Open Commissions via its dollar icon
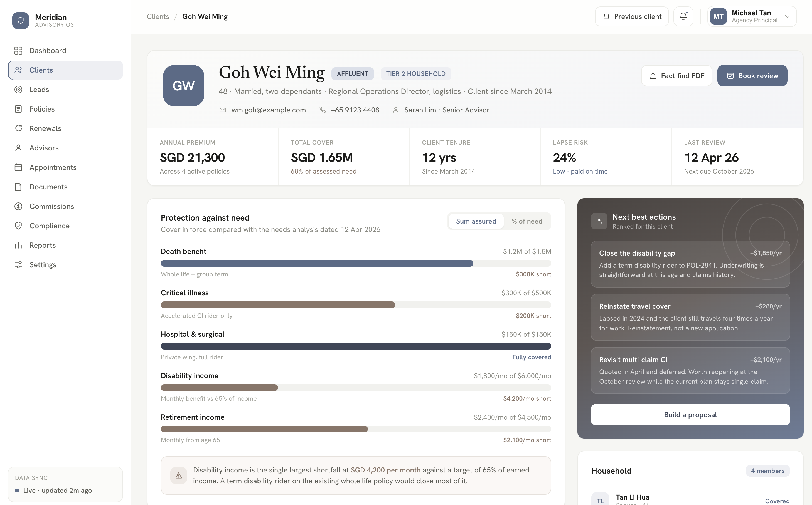The height and width of the screenshot is (505, 812). click(18, 206)
